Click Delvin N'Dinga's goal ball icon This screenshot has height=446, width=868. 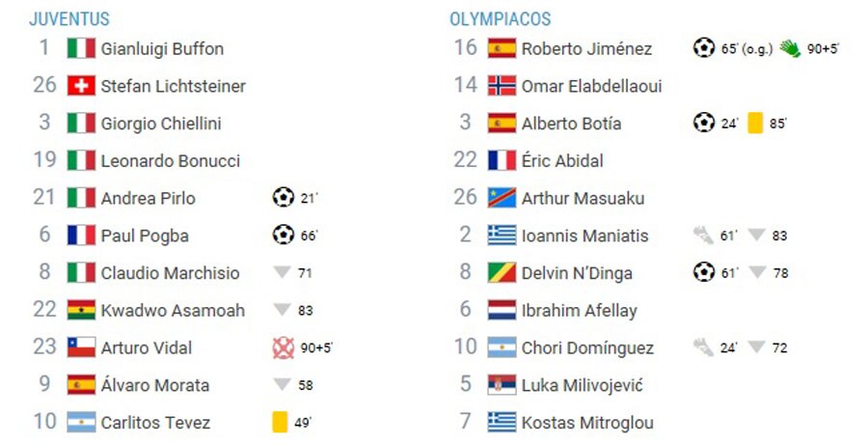[704, 272]
